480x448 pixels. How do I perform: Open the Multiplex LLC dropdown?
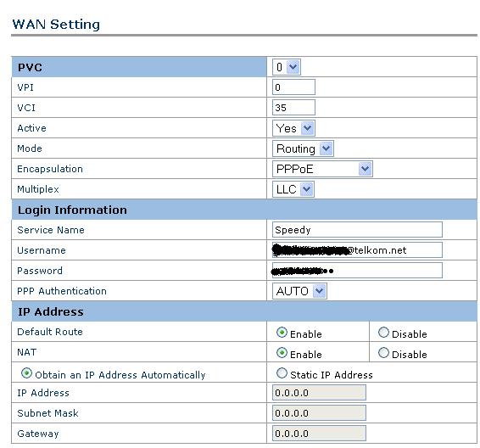click(293, 189)
